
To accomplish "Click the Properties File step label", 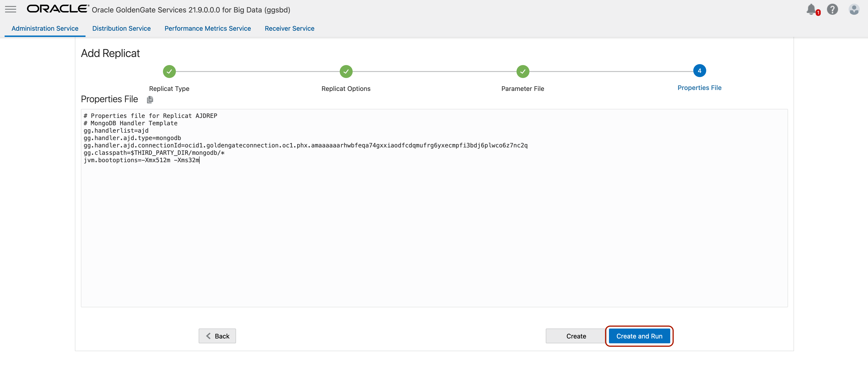I will [x=699, y=88].
